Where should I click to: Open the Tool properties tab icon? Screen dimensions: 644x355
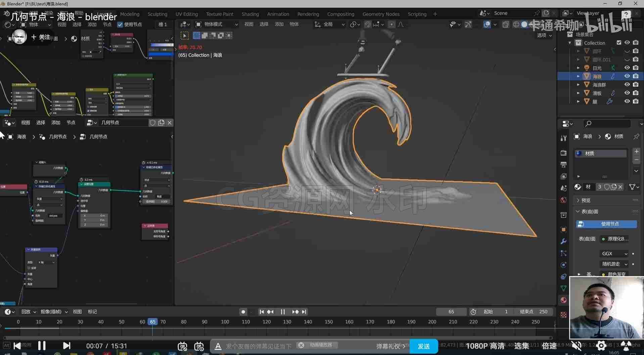[563, 138]
